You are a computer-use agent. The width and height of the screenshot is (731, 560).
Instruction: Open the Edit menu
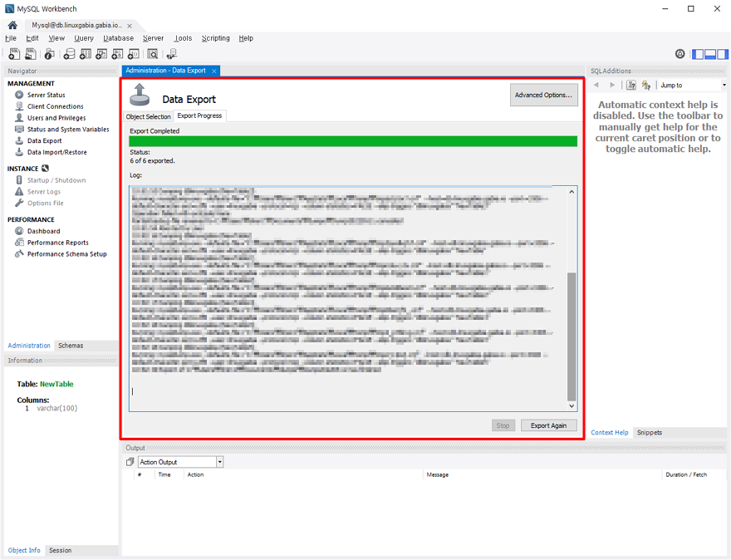(32, 38)
